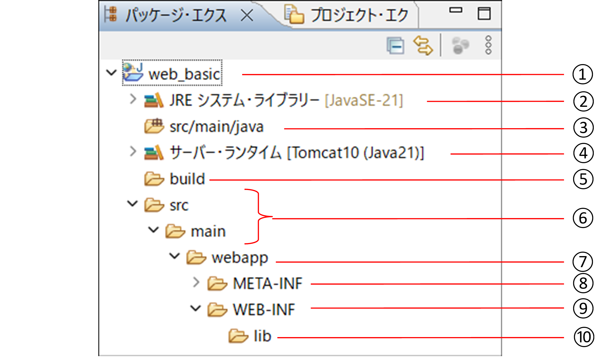
Task: Click the web_basic project icon
Action: pos(133,72)
